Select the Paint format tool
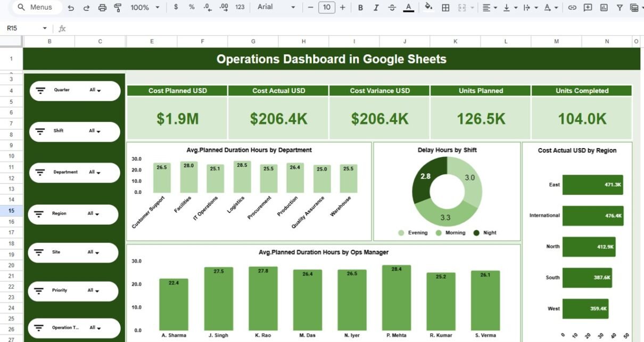 pos(118,7)
